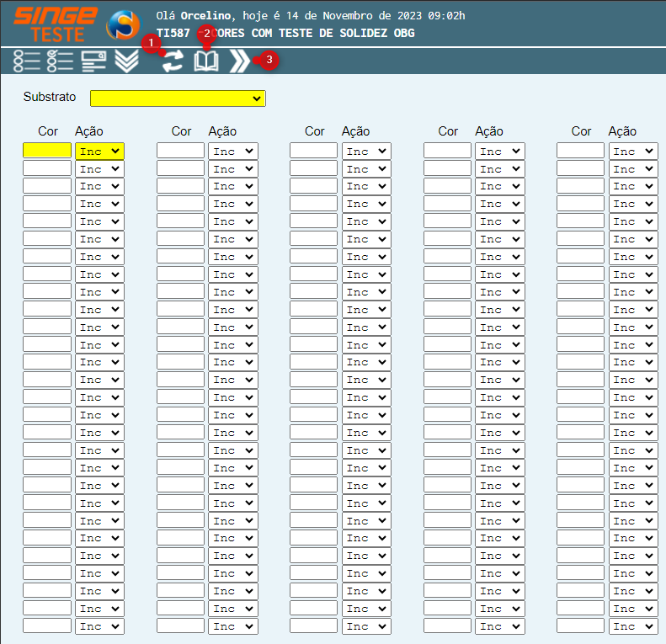Viewport: 666px width, 644px height.
Task: Click the Cor header of fourth column group
Action: click(448, 131)
